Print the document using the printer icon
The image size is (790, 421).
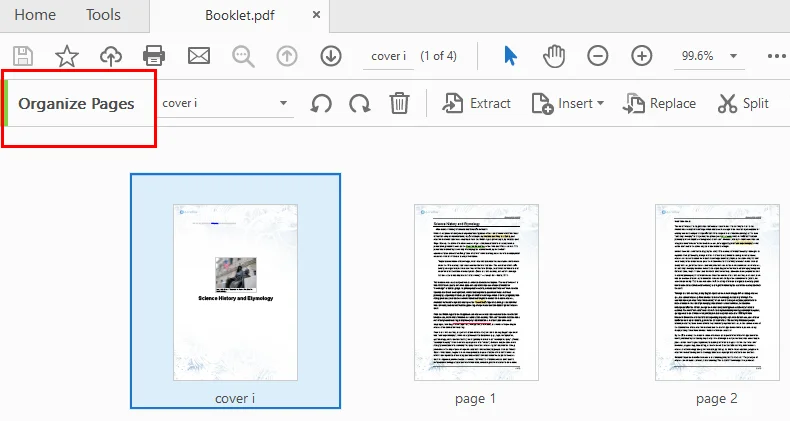pos(154,56)
